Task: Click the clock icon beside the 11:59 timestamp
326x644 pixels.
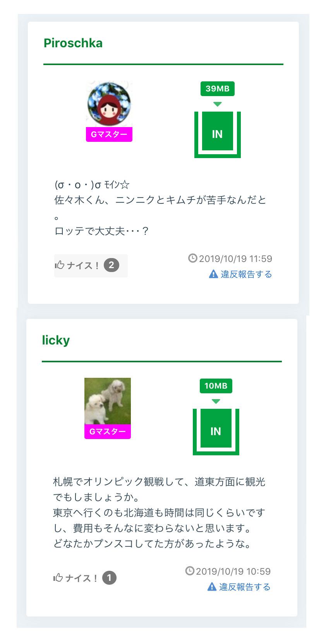Action: click(x=192, y=258)
